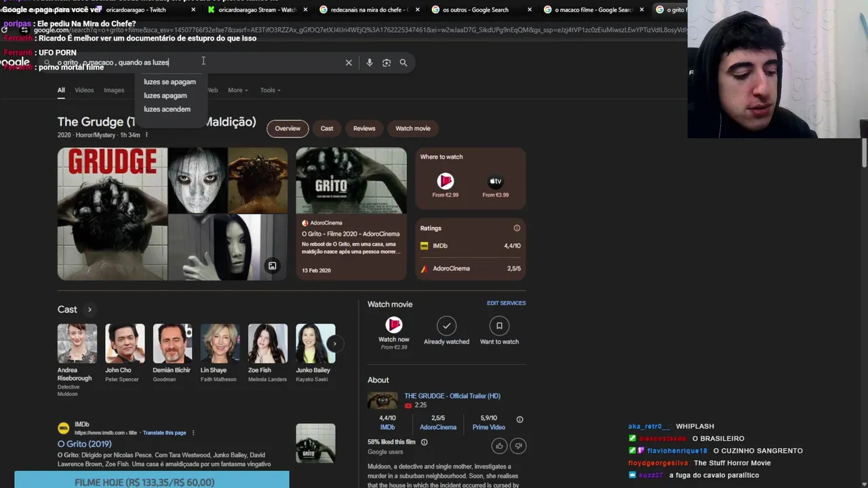868x488 pixels.
Task: Choose suggestion luzes se apagam
Action: pyautogui.click(x=170, y=82)
